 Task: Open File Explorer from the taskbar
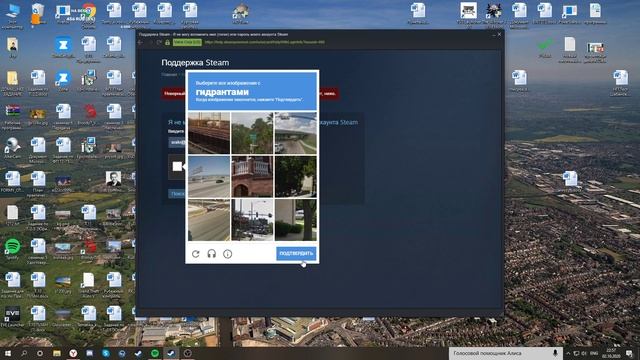57,353
